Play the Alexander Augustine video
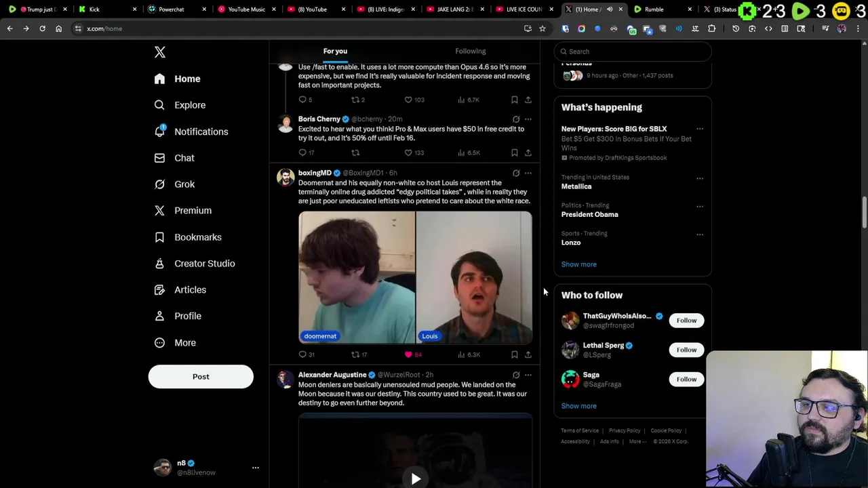The width and height of the screenshot is (868, 488). click(x=416, y=479)
